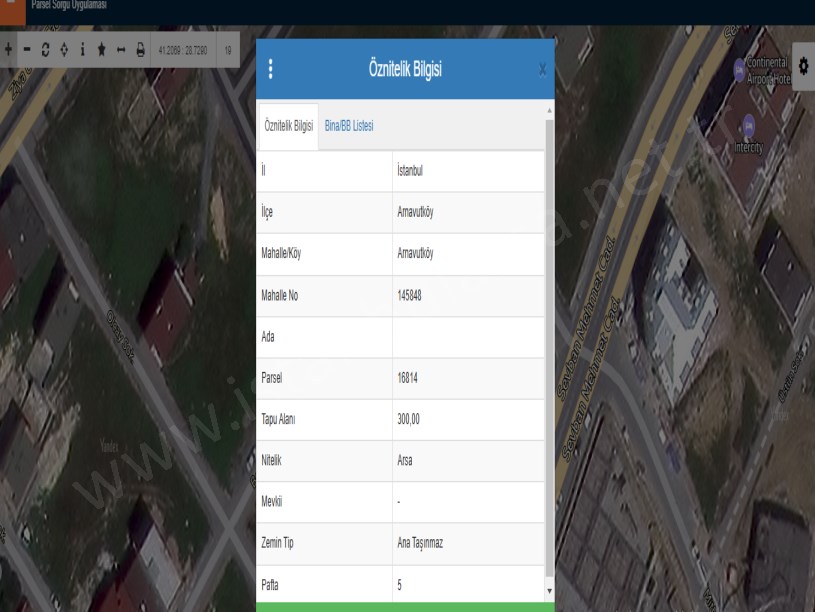815x612 pixels.
Task: Click the scrollbar up arrow in panel
Action: (x=548, y=108)
